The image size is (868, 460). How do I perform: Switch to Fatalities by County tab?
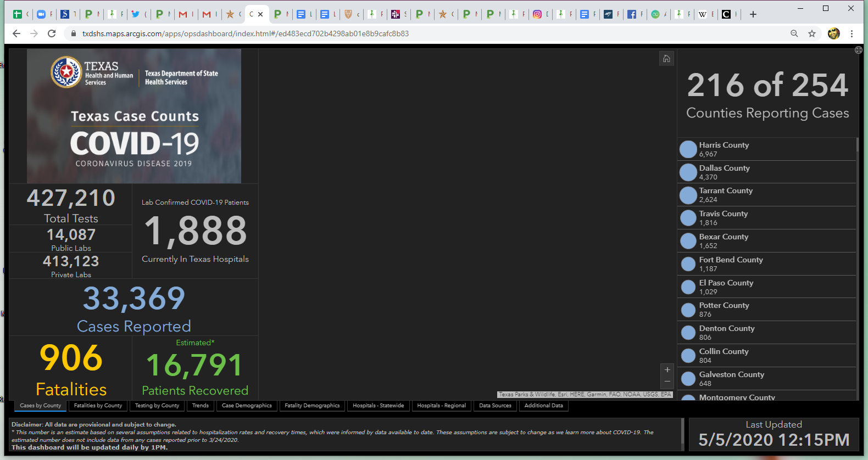coord(98,406)
